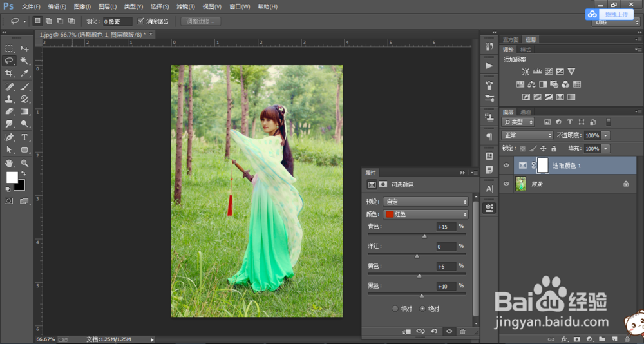Select the History Brush tool
This screenshot has width=644, height=344.
point(24,99)
